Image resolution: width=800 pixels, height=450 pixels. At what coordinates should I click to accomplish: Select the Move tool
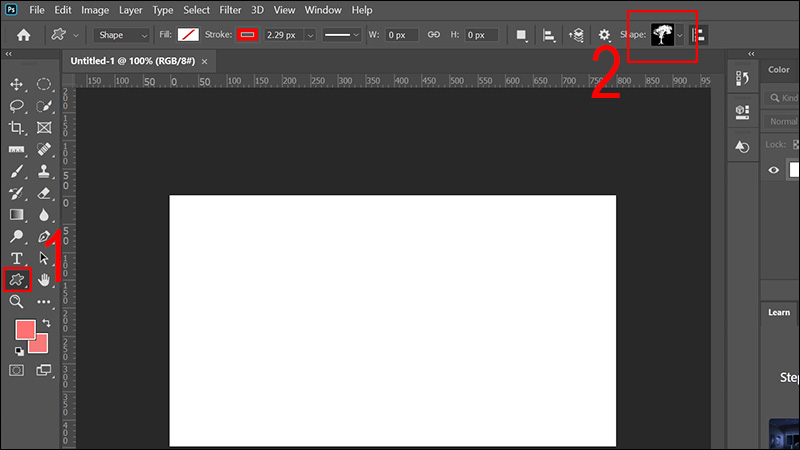16,84
